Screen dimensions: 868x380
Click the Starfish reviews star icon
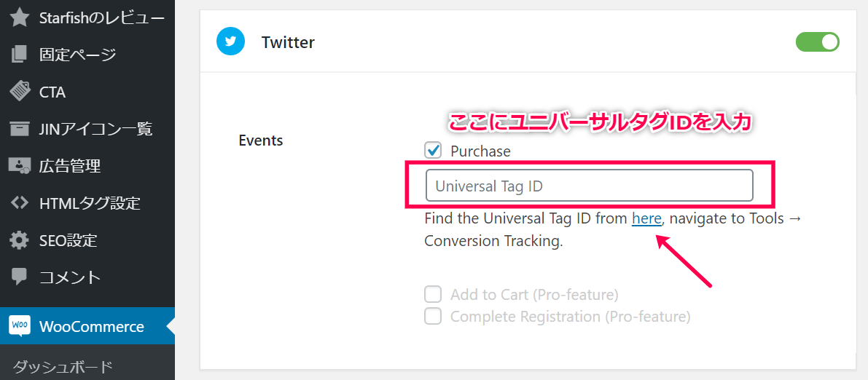click(20, 18)
